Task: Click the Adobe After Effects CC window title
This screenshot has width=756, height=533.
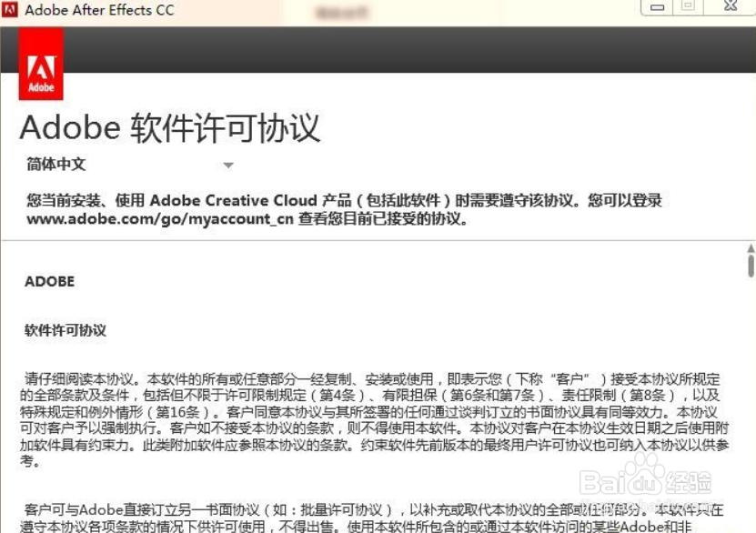Action: [100, 10]
